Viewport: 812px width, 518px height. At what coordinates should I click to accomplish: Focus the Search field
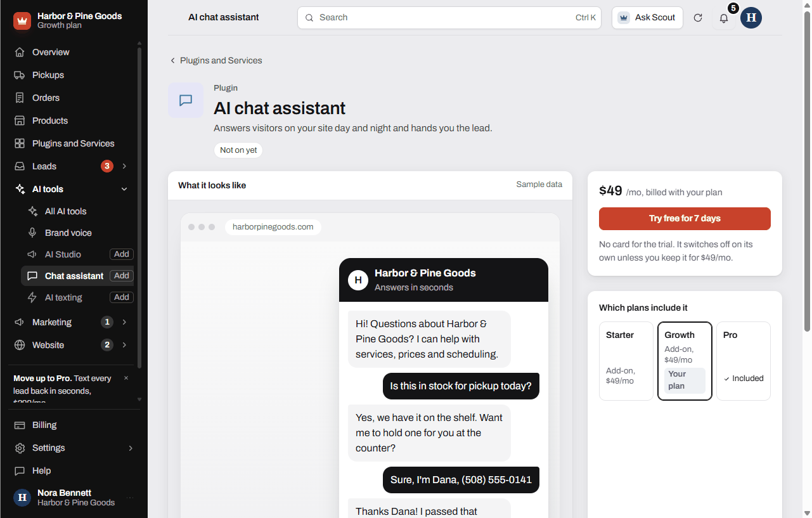pos(449,18)
